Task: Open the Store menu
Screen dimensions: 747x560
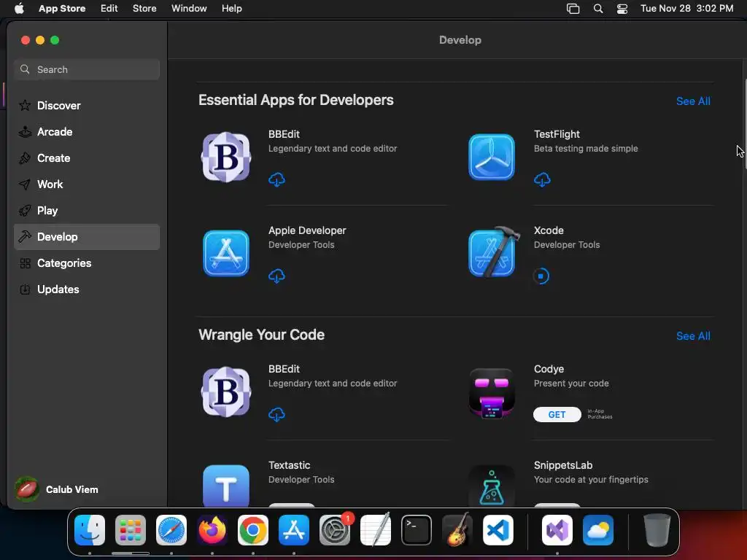Action: pos(144,9)
